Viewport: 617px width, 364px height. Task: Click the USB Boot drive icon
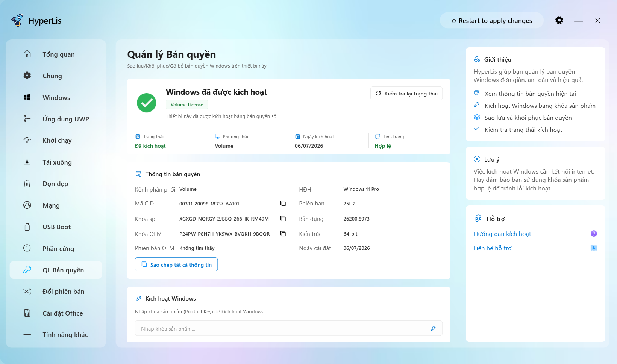[x=27, y=227]
